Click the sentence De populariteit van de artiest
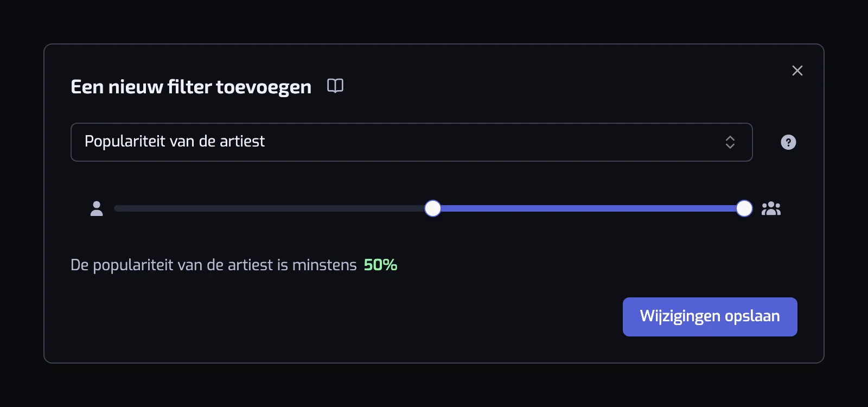868x407 pixels. click(x=171, y=265)
